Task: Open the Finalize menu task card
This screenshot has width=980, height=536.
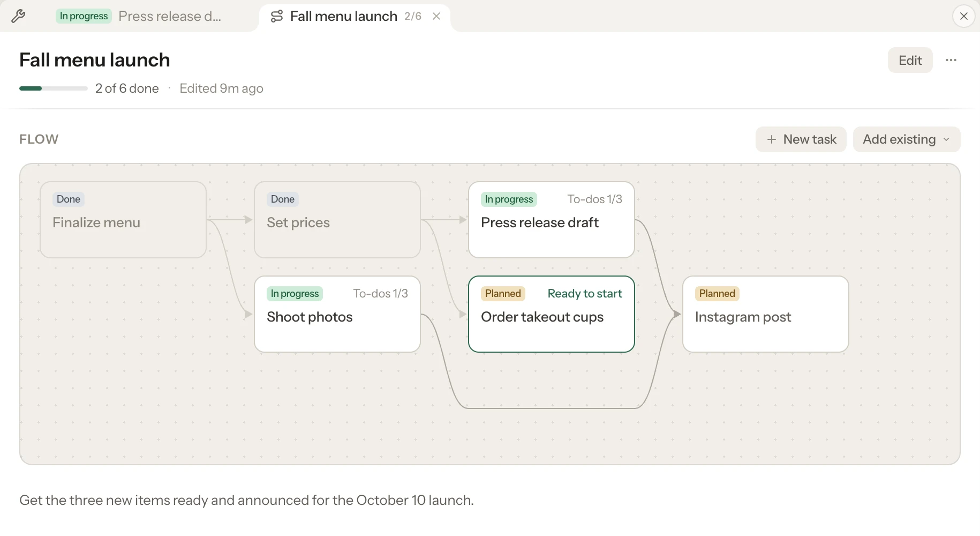Action: click(x=123, y=220)
